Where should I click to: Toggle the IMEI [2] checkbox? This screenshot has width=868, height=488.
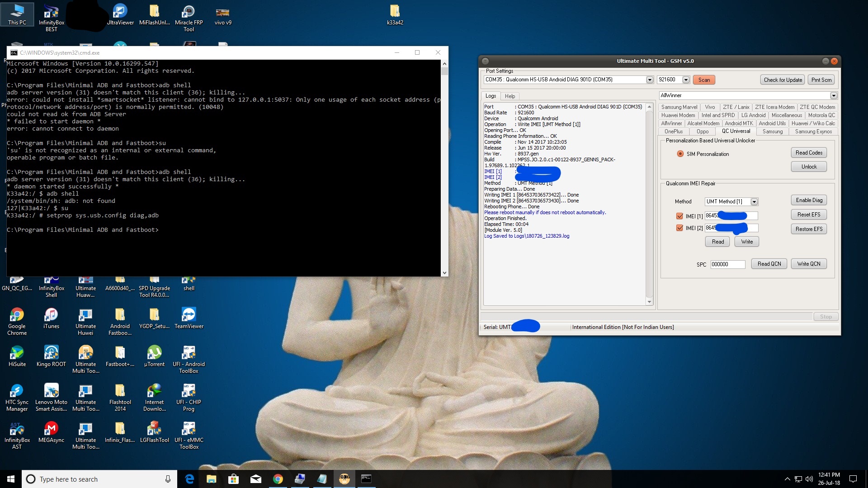coord(679,228)
